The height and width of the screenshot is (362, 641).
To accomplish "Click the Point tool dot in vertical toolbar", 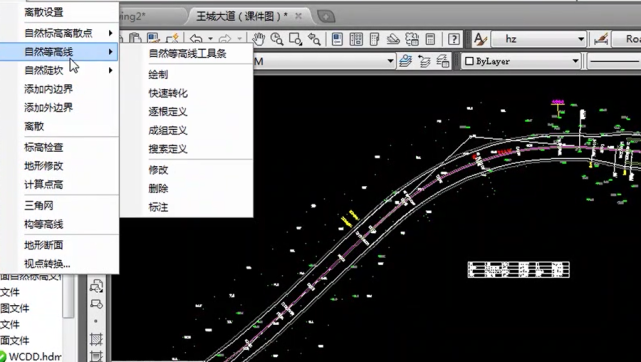I will (96, 321).
